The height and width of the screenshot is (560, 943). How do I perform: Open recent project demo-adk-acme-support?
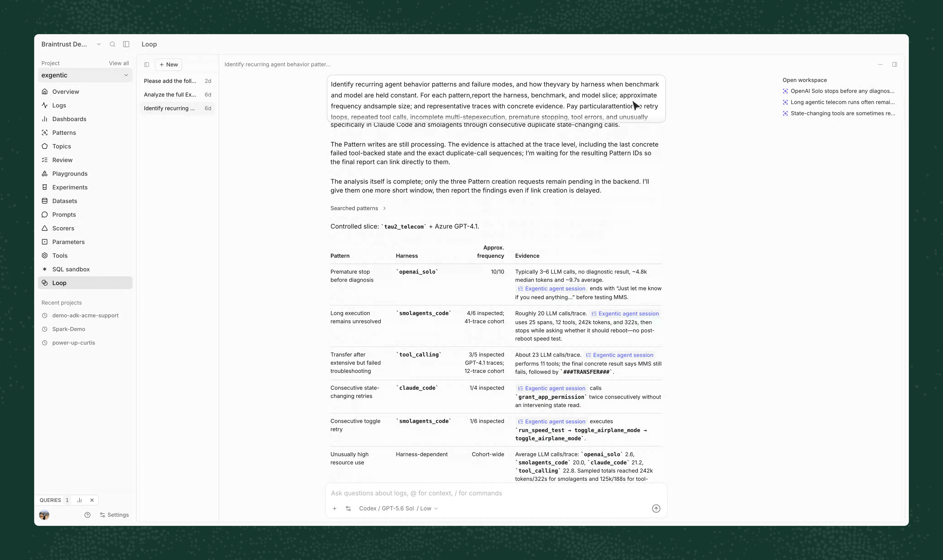(x=85, y=316)
